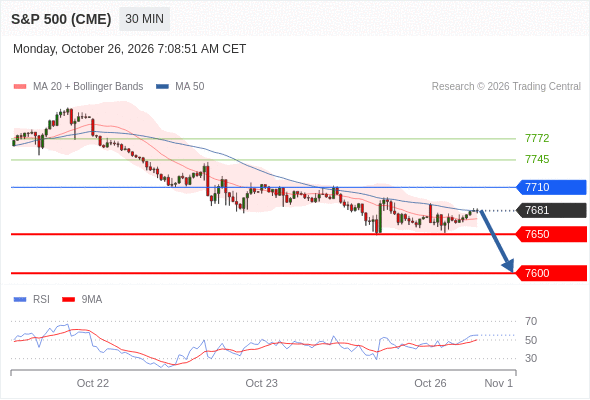
Task: Click the red 7600 support price tag
Action: (x=551, y=273)
